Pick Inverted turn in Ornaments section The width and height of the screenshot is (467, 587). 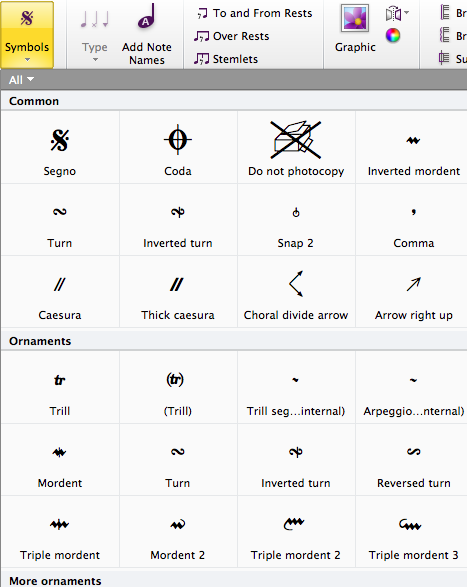pyautogui.click(x=296, y=460)
